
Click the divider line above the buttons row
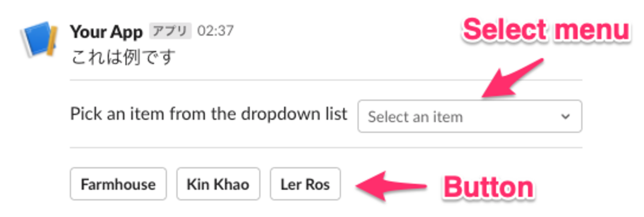[326, 147]
